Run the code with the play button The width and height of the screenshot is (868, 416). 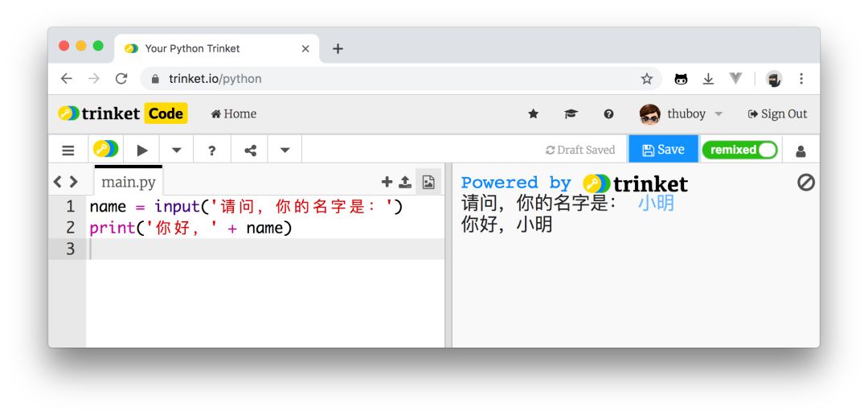pos(142,150)
